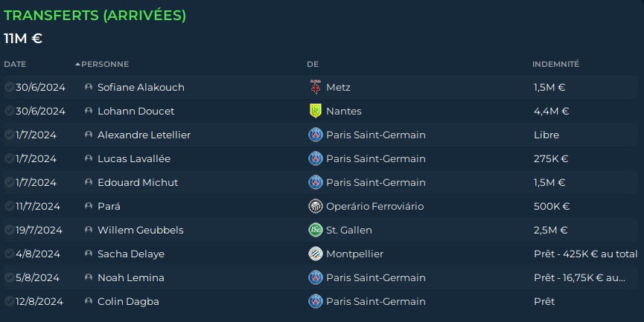The height and width of the screenshot is (322, 644).
Task: Click the Nantes club badge
Action: tap(316, 111)
